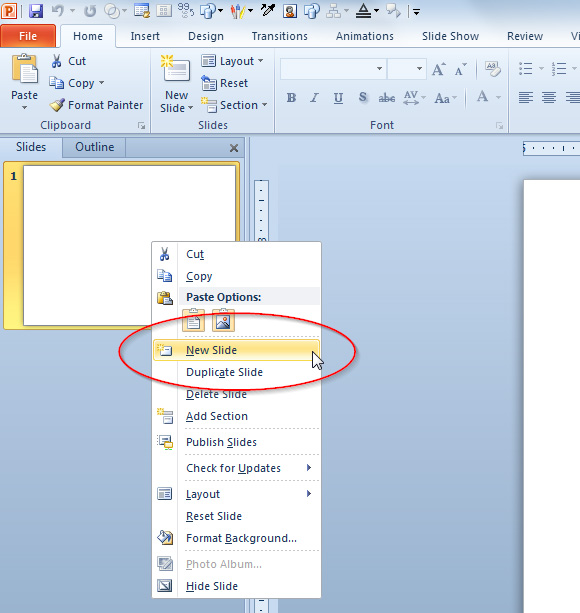This screenshot has width=580, height=613.
Task: Click Copy in the ribbon Clipboard group
Action: tap(72, 83)
